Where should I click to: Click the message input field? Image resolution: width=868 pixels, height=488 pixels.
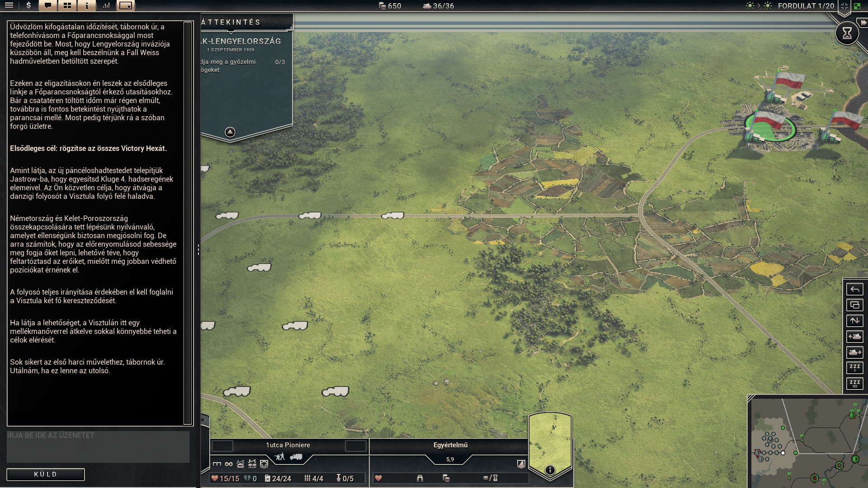[98, 446]
